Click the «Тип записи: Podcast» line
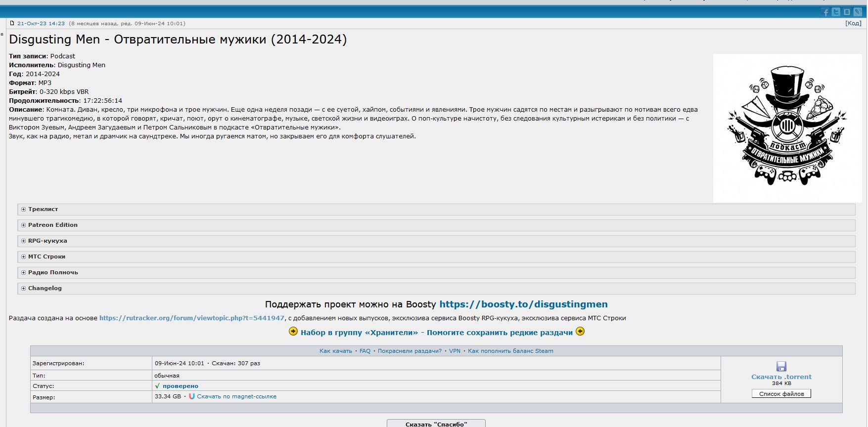Image resolution: width=868 pixels, height=427 pixels. click(x=42, y=56)
